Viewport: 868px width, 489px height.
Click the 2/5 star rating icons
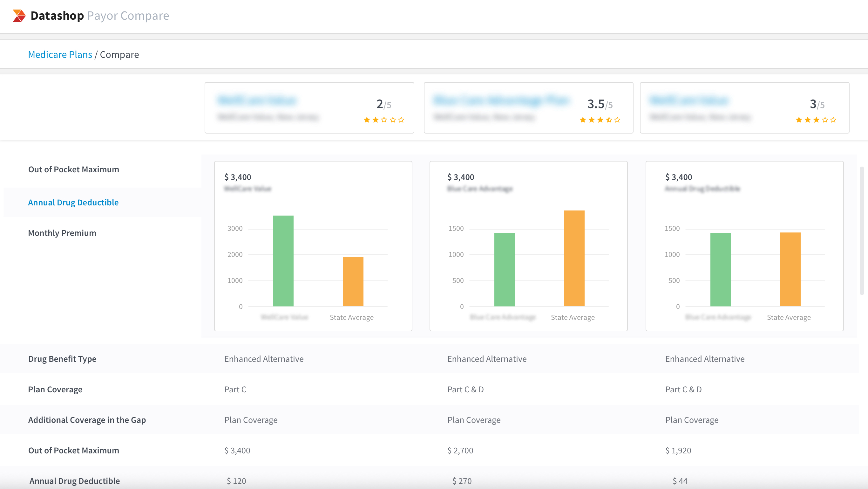pos(384,120)
